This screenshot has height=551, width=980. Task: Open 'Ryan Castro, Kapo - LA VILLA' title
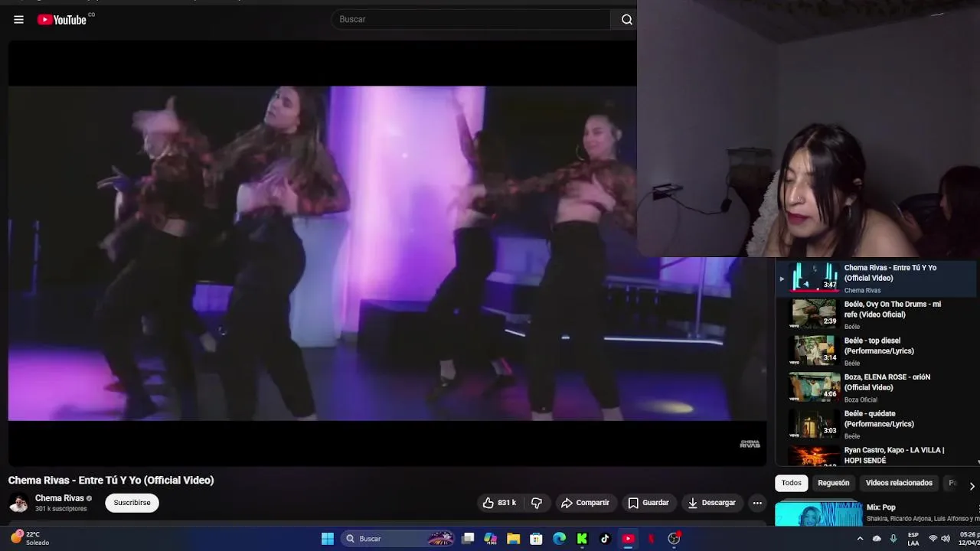[x=894, y=455]
